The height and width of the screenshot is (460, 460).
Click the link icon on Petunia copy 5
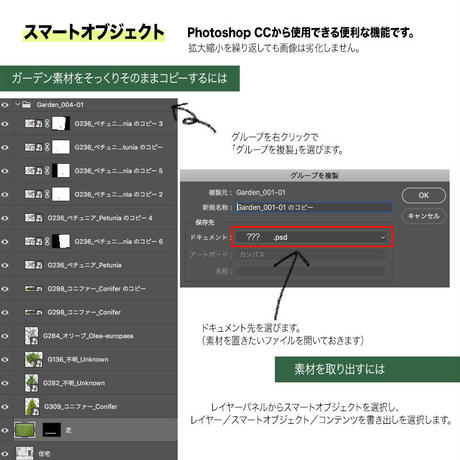coord(47,171)
